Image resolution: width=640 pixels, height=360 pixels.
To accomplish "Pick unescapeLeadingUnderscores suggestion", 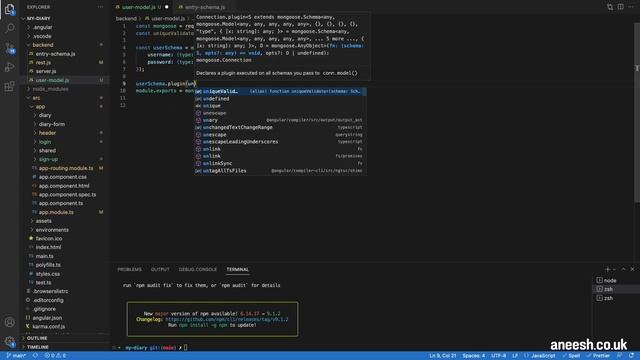I will 280,142.
